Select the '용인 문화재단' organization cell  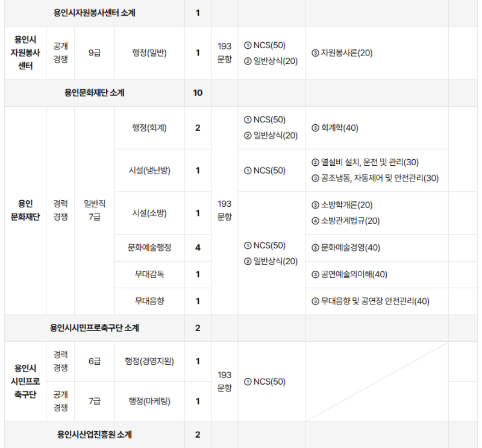pos(25,210)
